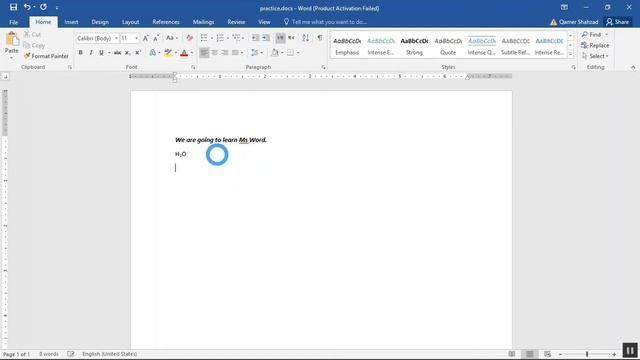Apply the Strong style
This screenshot has width=640, height=360.
[414, 46]
